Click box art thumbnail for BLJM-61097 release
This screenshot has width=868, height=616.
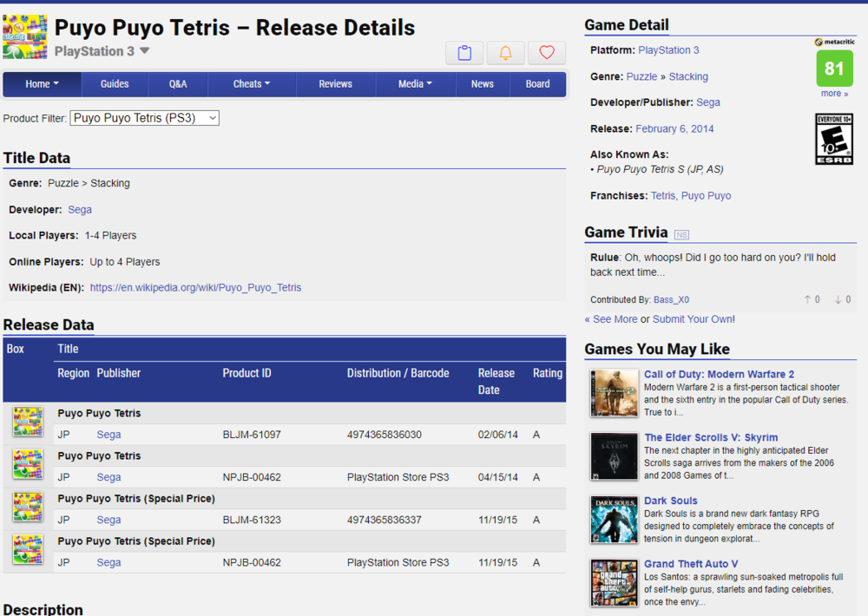click(x=28, y=423)
